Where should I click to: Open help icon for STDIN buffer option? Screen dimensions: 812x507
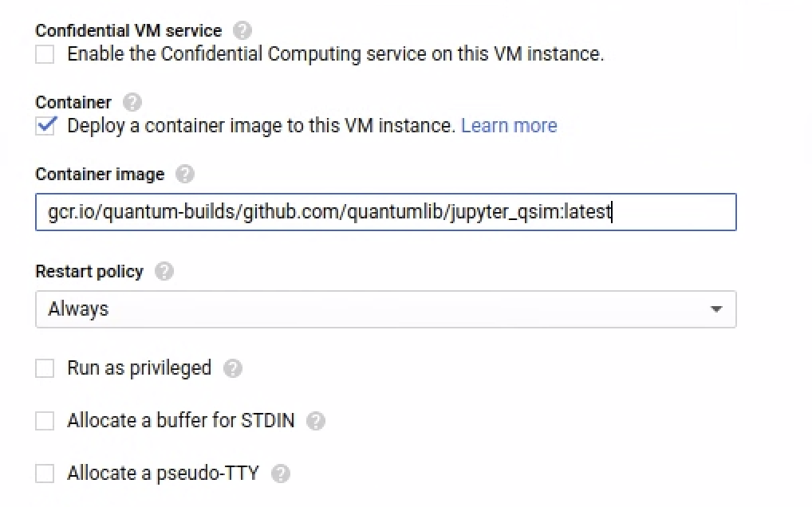pyautogui.click(x=316, y=421)
